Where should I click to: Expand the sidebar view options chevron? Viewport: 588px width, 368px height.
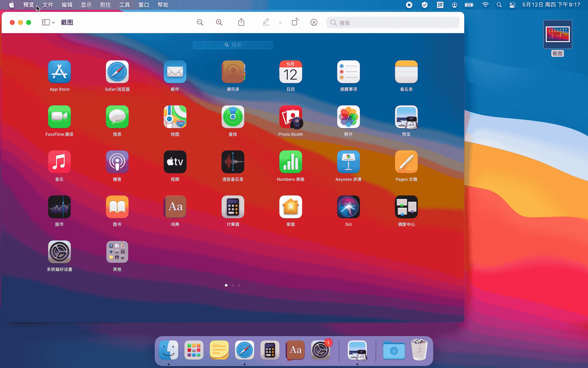(x=53, y=23)
